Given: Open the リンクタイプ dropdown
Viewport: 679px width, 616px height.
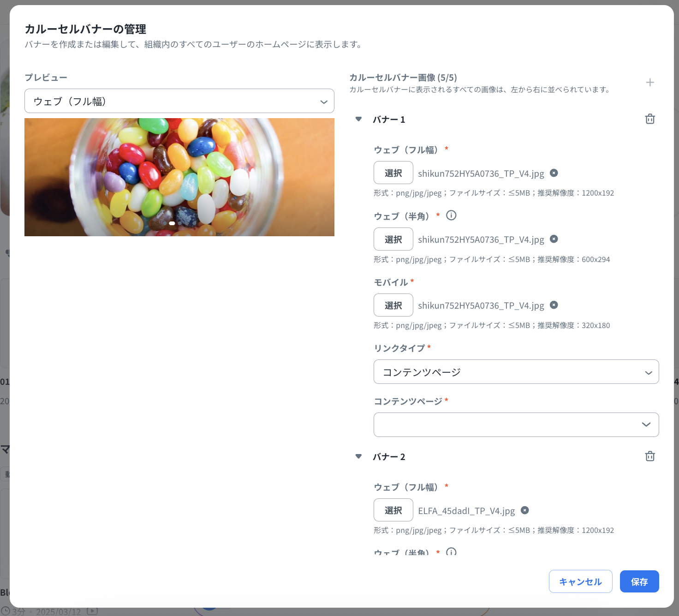Looking at the screenshot, I should click(x=516, y=372).
